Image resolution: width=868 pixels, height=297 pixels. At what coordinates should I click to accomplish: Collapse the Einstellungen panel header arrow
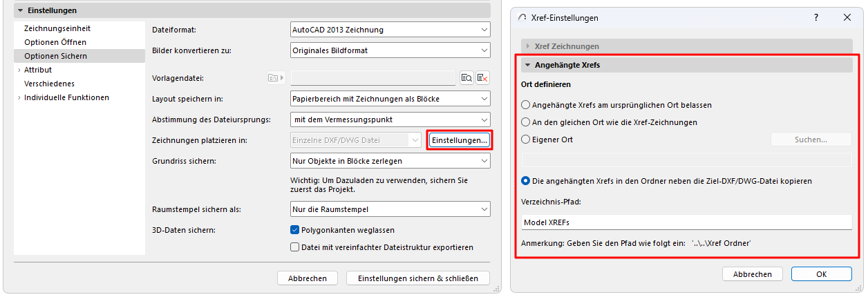(21, 11)
